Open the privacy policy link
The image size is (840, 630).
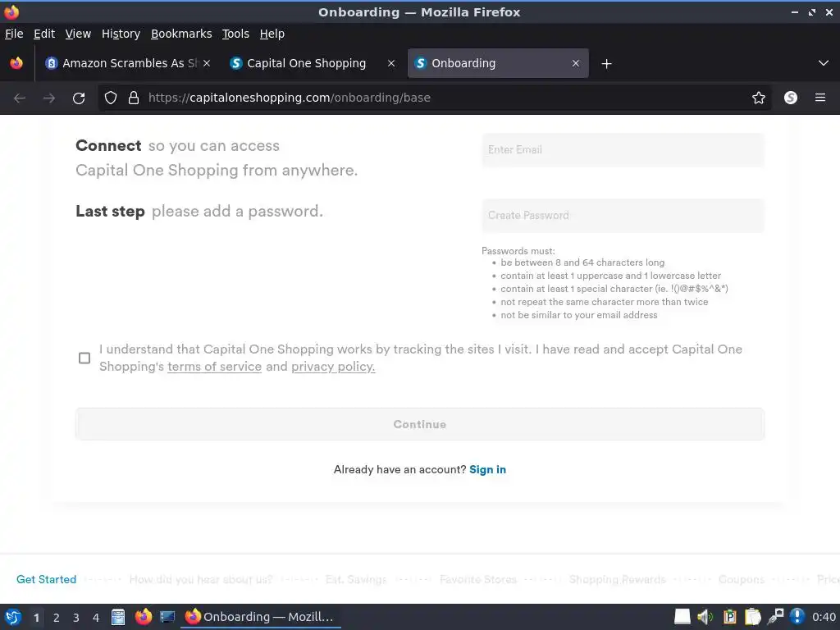click(x=333, y=367)
